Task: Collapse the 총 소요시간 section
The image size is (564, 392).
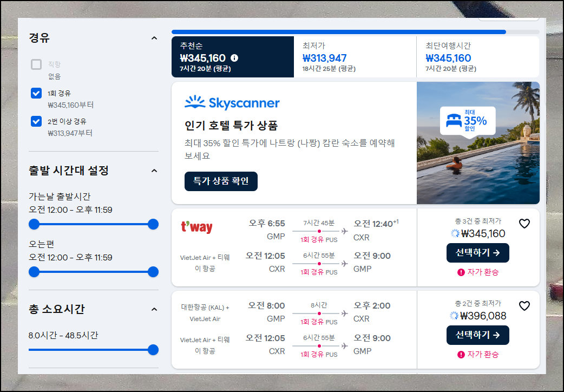Action: [154, 309]
